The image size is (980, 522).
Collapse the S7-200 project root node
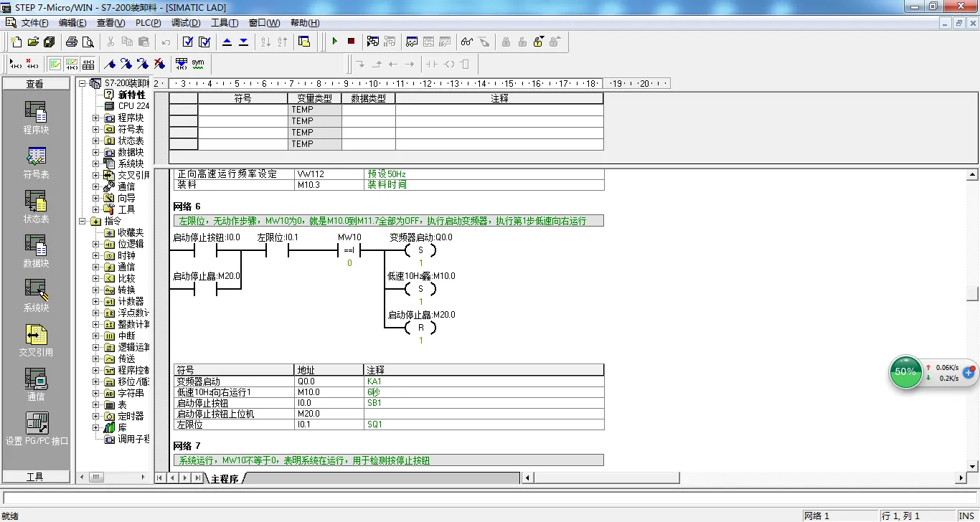83,83
